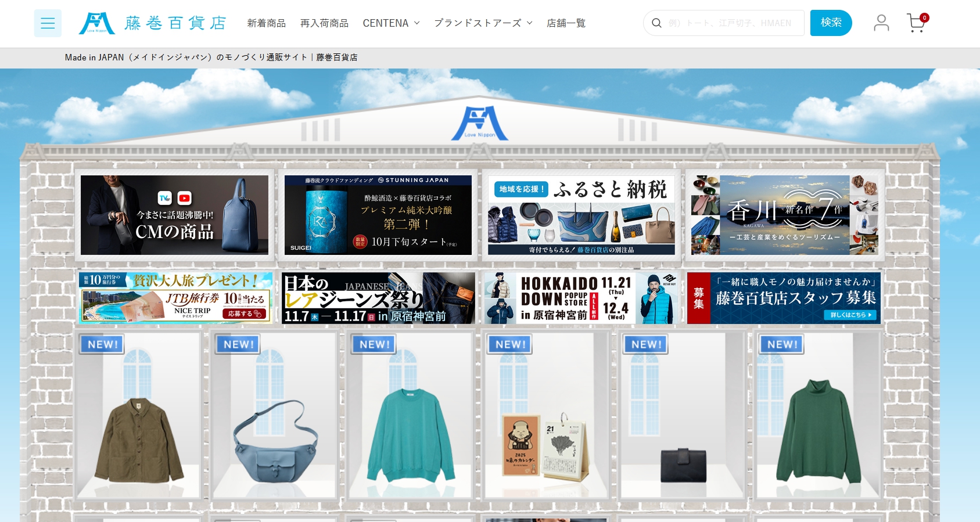Click YouTube icon on CM banner
The width and height of the screenshot is (980, 522).
pos(185,198)
